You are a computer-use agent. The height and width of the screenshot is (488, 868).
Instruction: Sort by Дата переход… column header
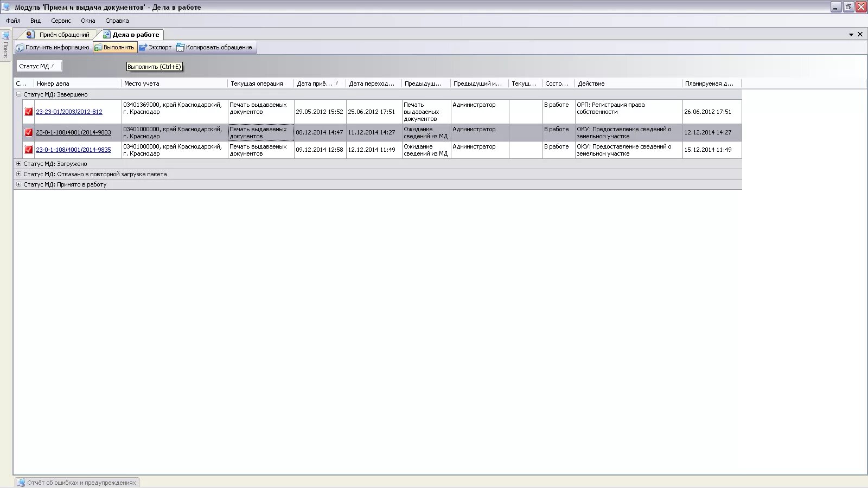click(x=374, y=84)
